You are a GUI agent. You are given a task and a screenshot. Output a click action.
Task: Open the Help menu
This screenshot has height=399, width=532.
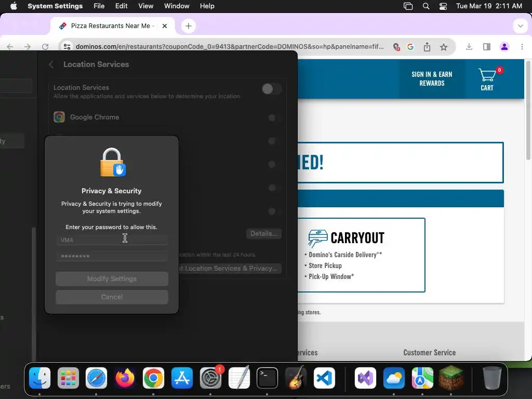point(207,6)
